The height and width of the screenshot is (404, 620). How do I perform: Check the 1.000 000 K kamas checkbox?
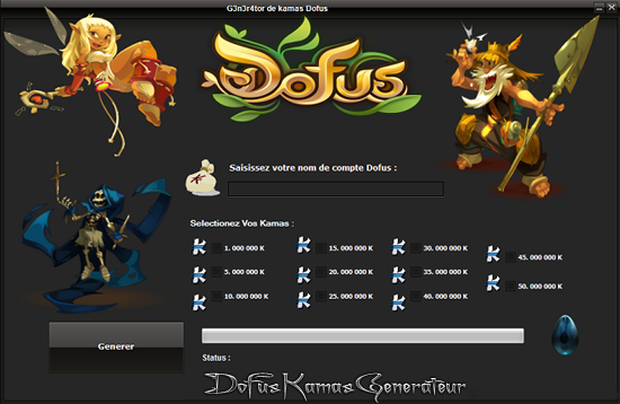[x=216, y=248]
